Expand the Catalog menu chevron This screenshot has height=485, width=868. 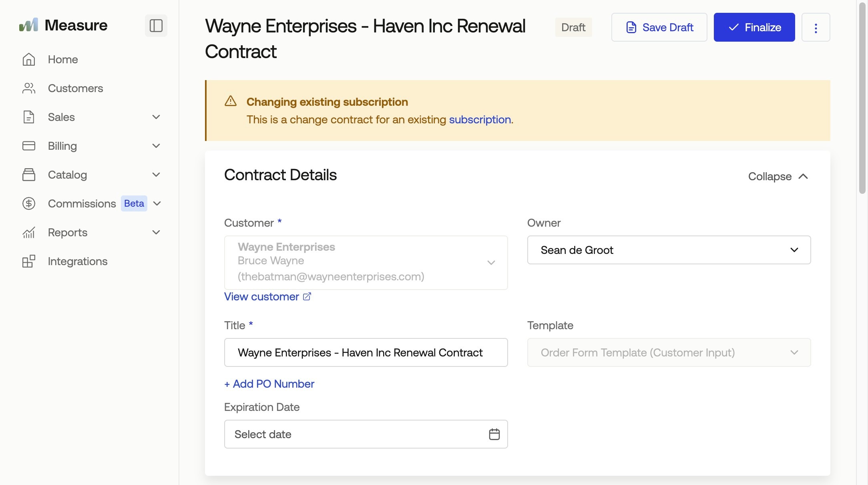pyautogui.click(x=156, y=175)
